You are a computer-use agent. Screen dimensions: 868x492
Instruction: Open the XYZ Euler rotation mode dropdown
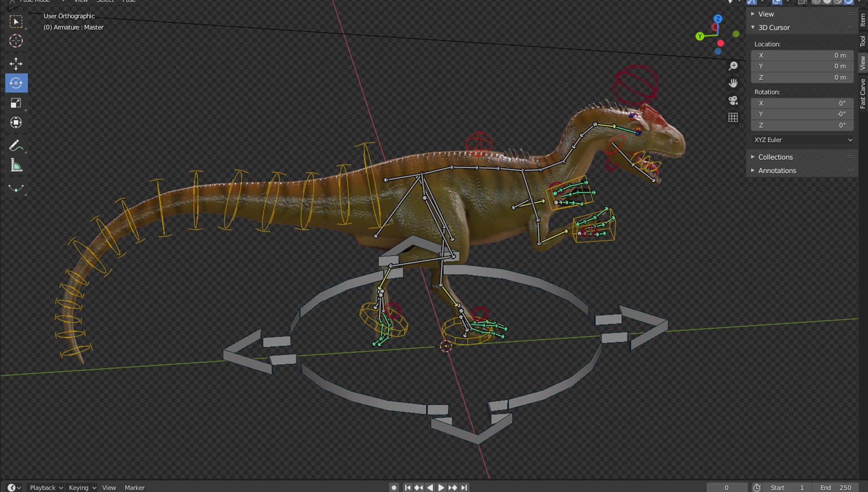(802, 140)
